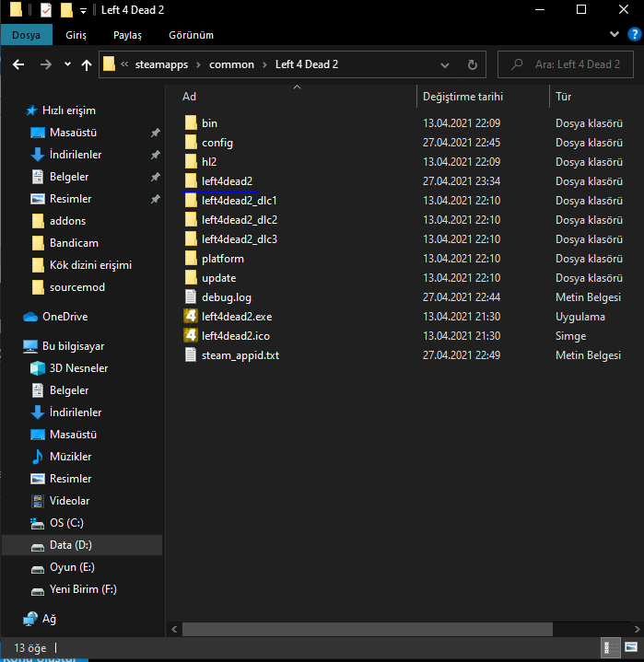Expand the ribbon with the chevron
Viewport: 644px width, 662px height.
pyautogui.click(x=615, y=34)
